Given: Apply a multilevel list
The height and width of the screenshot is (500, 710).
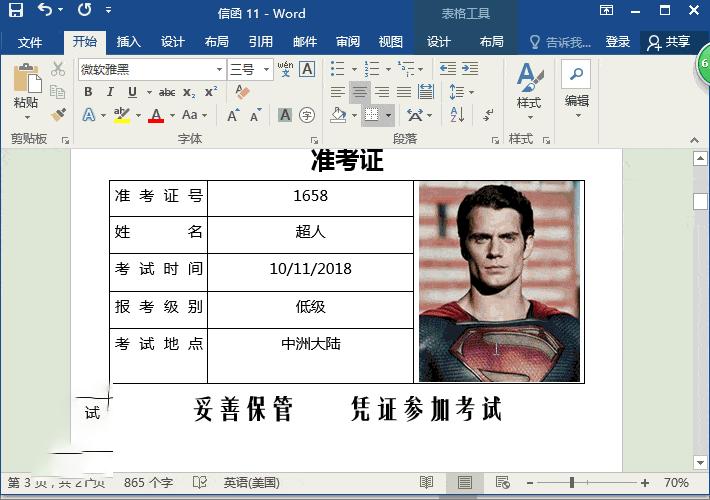Looking at the screenshot, I should coord(406,69).
